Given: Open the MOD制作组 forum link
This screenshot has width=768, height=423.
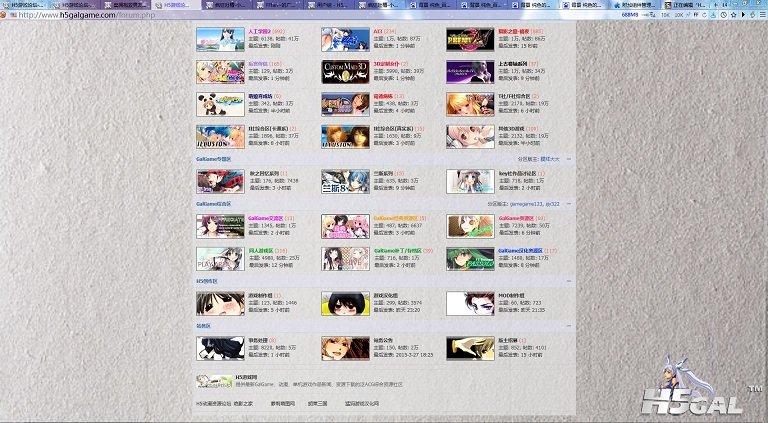Looking at the screenshot, I should pos(511,296).
